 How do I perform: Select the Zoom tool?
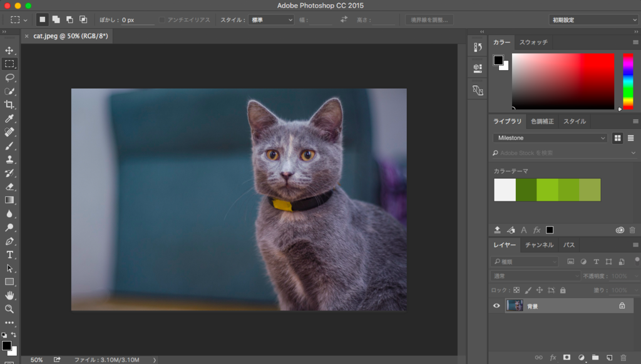pos(9,309)
